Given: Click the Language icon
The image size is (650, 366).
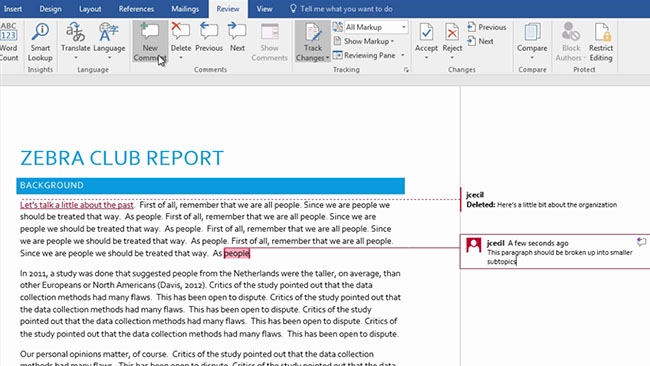Looking at the screenshot, I should click(109, 32).
